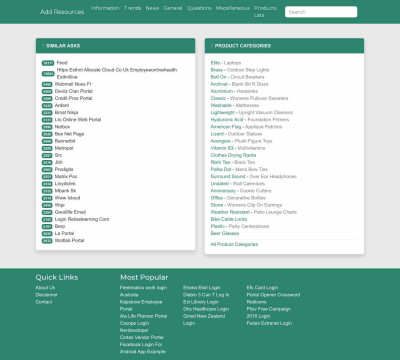The image size is (400, 360).
Task: Go to the News section
Action: [152, 8]
